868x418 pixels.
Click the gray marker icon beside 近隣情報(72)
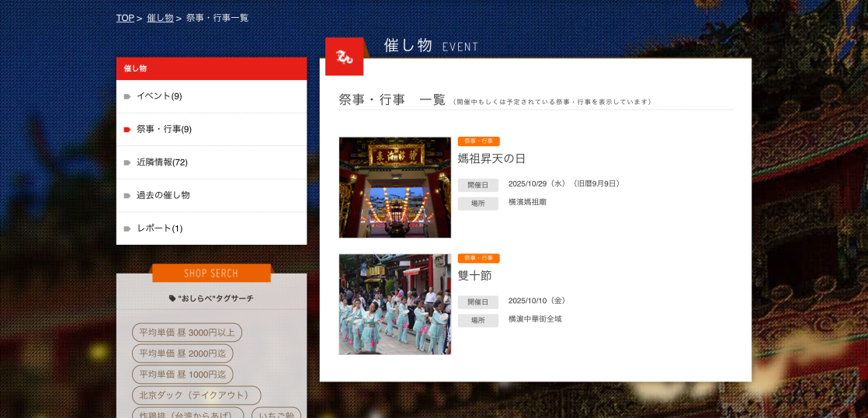tap(127, 162)
